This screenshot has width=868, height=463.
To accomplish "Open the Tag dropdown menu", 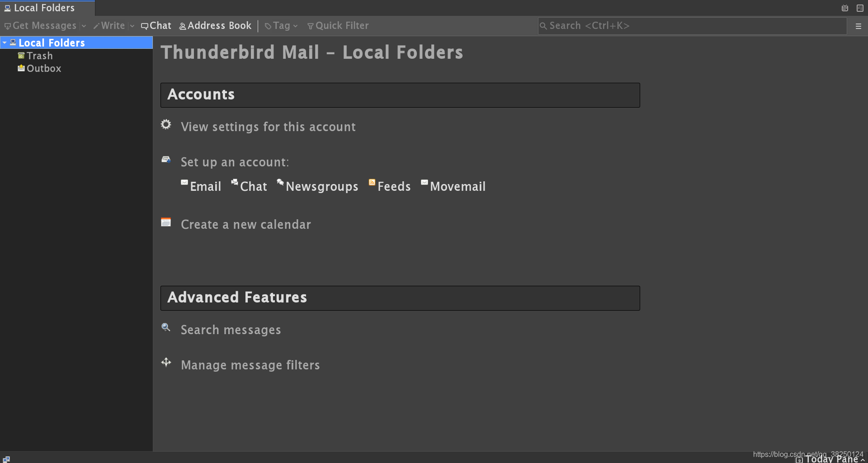I will (x=281, y=26).
